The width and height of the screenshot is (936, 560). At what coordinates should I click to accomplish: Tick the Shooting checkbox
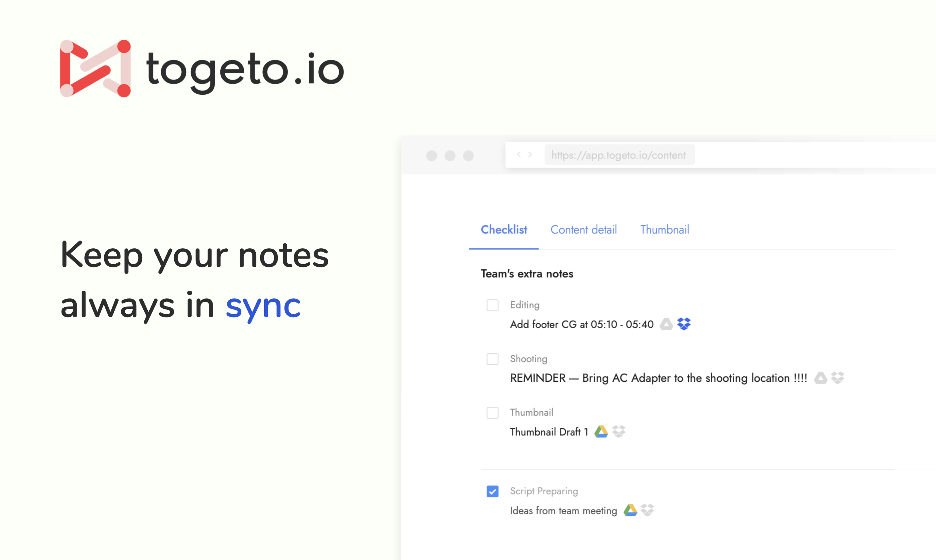coord(492,359)
